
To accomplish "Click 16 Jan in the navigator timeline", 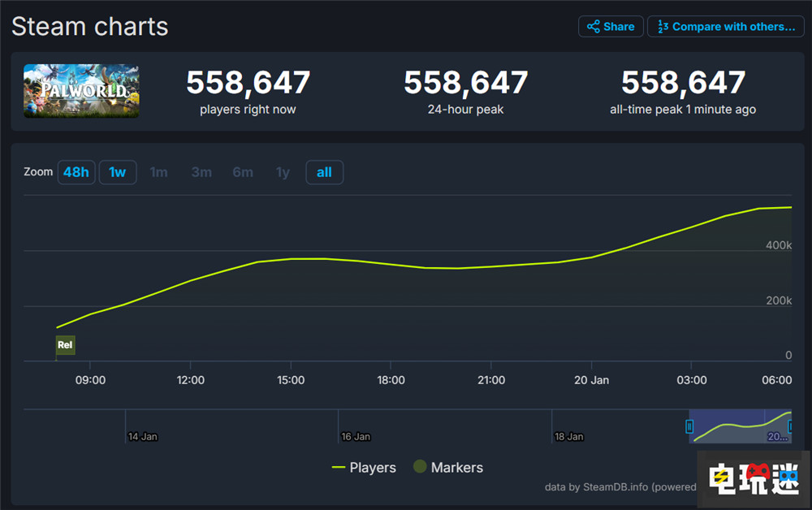I will click(356, 436).
